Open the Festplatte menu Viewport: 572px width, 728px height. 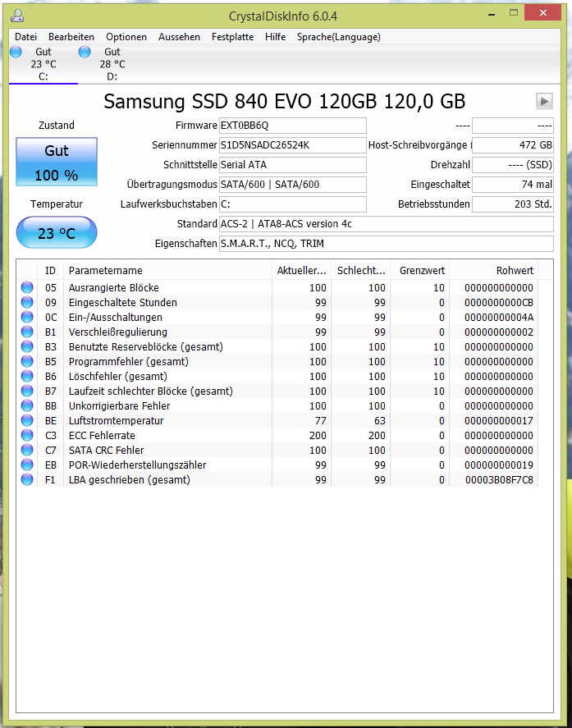(232, 37)
